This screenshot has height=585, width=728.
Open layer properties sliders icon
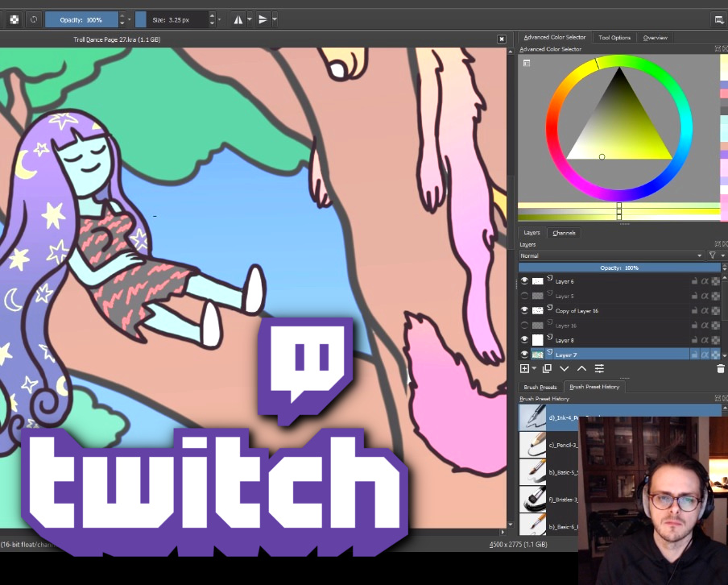tap(599, 368)
